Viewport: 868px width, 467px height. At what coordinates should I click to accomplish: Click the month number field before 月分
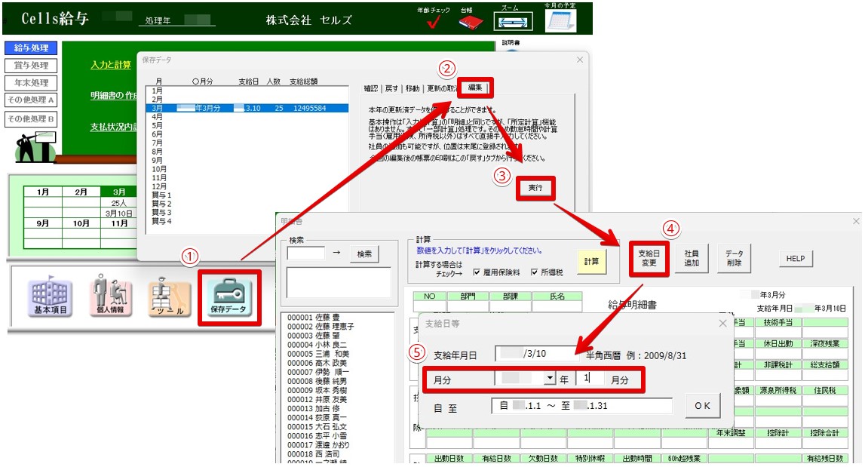(x=590, y=379)
